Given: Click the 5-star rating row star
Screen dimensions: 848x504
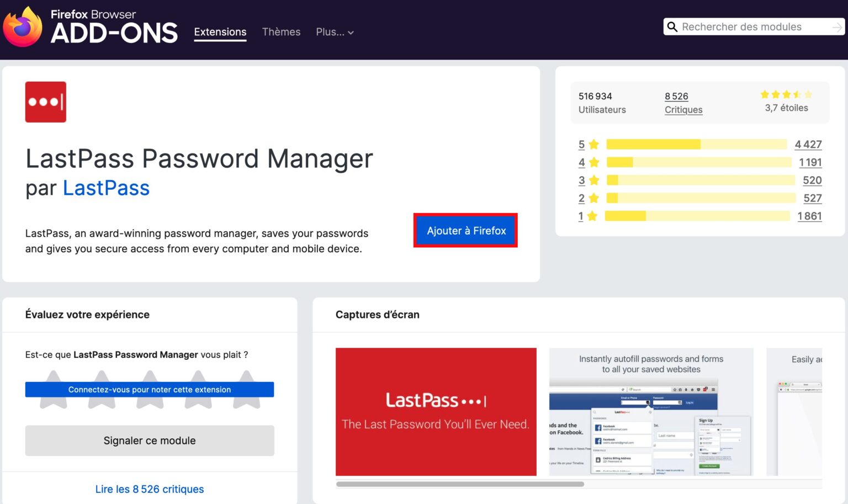Looking at the screenshot, I should tap(594, 145).
